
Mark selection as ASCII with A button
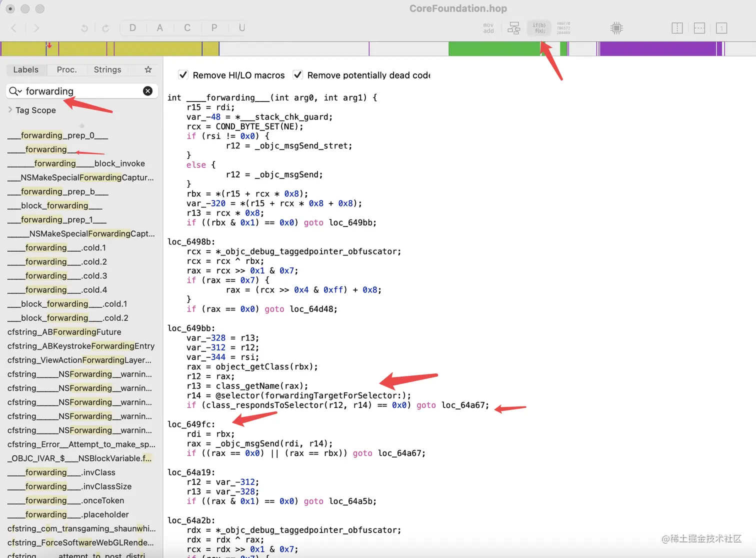click(x=160, y=28)
